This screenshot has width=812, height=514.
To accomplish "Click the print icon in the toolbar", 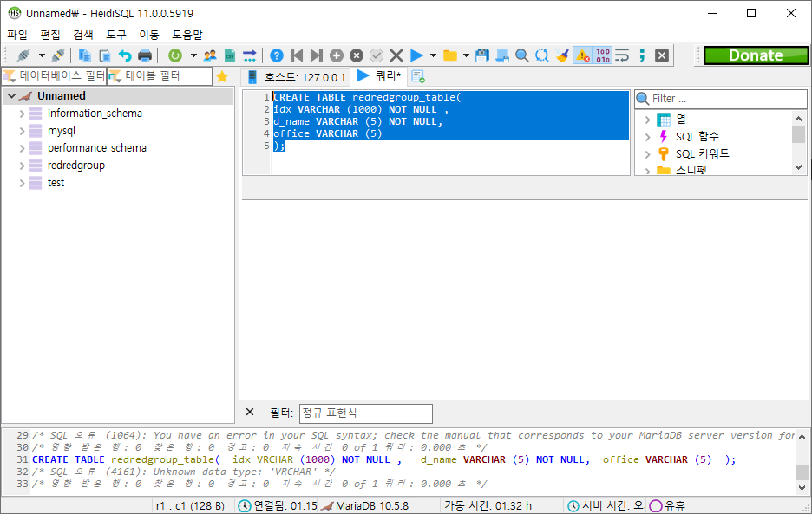I will pos(145,55).
